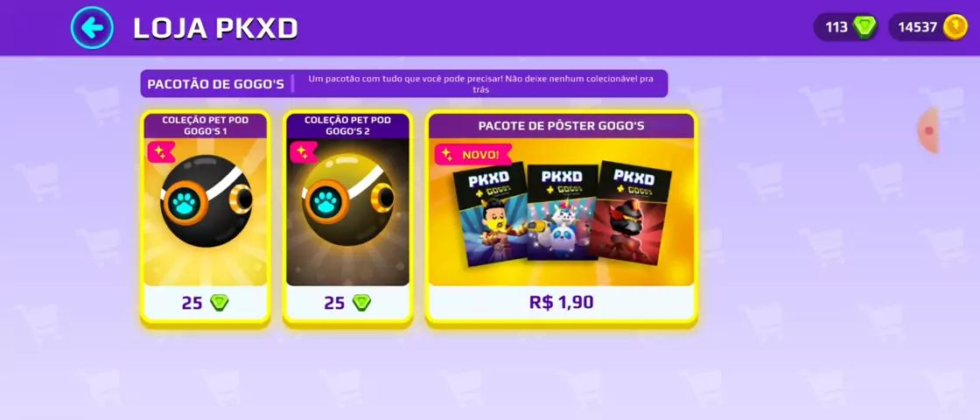
Task: View the right poster with red armored character
Action: tap(630, 213)
